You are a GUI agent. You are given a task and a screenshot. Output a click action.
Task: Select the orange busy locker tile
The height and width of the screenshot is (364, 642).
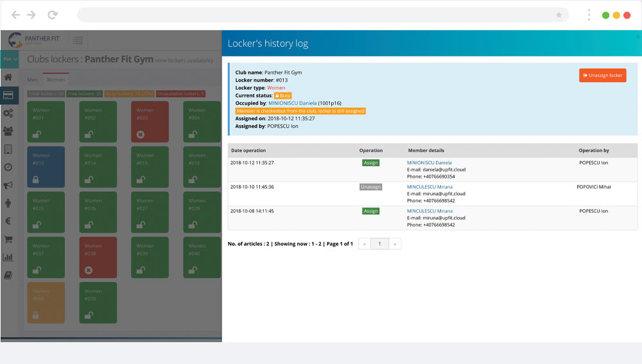(x=46, y=302)
